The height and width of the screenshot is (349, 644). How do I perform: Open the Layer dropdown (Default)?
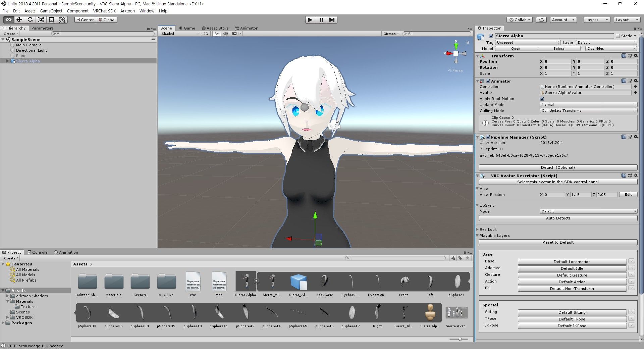(606, 43)
